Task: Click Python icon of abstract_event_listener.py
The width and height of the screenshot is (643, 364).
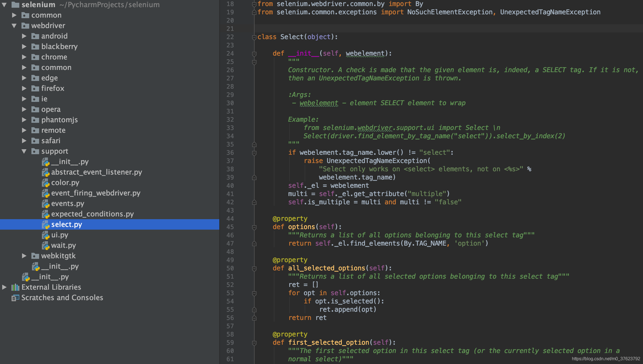Action: 46,172
